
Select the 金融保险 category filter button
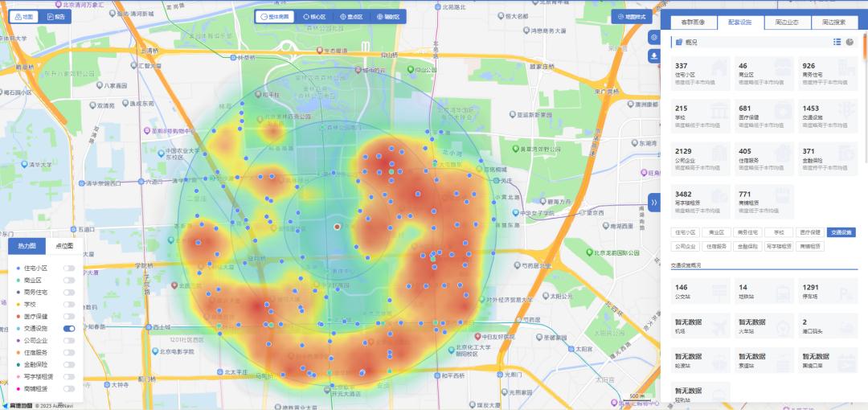click(x=747, y=247)
